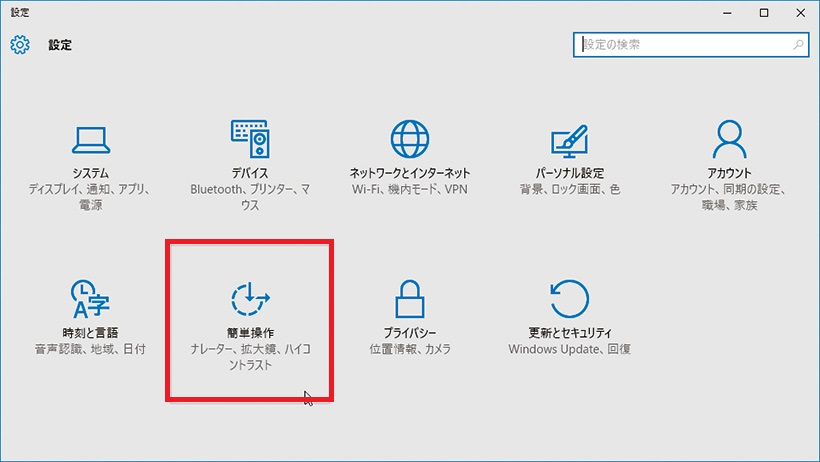Click the ネットワークとインターネット label
The height and width of the screenshot is (462, 820).
click(409, 173)
